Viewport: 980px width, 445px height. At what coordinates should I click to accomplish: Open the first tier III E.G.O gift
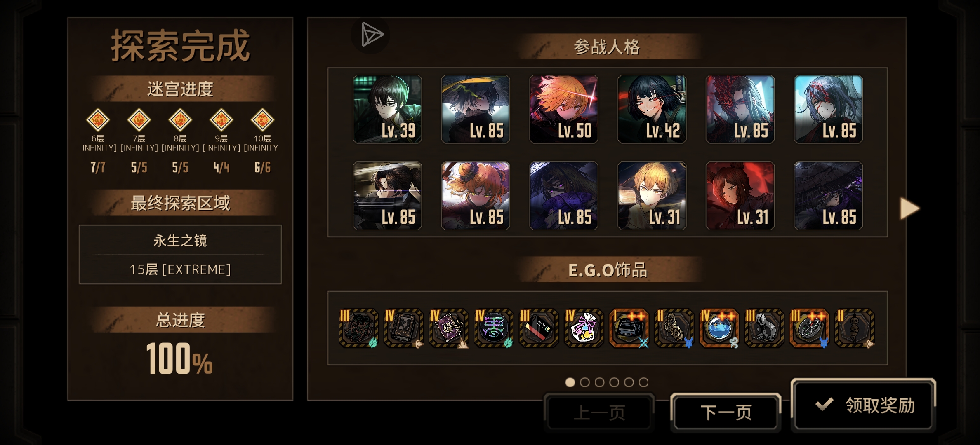pos(358,328)
